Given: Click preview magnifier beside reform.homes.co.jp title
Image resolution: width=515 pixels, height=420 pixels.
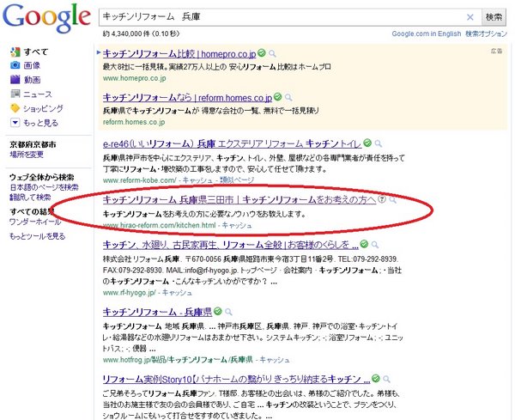Looking at the screenshot, I should point(288,97).
